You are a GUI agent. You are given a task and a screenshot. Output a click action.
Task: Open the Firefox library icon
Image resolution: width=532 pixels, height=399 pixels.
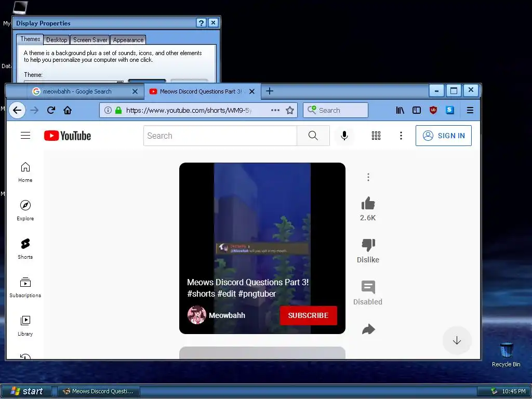(400, 110)
